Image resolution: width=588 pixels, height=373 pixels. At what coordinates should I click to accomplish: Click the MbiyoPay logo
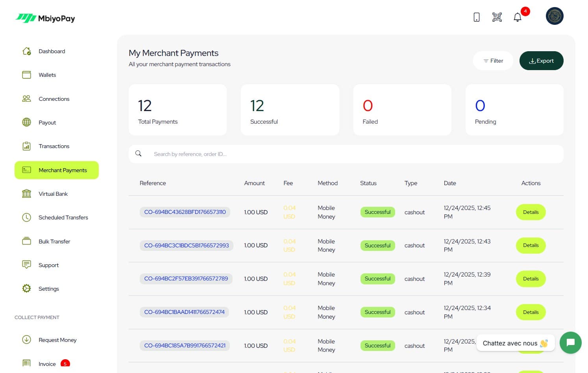click(x=45, y=18)
